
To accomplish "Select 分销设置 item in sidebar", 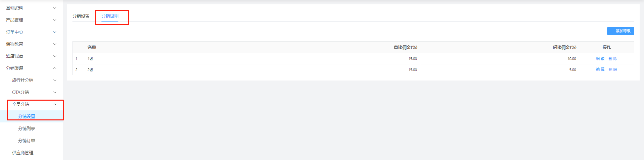I will pyautogui.click(x=26, y=116).
